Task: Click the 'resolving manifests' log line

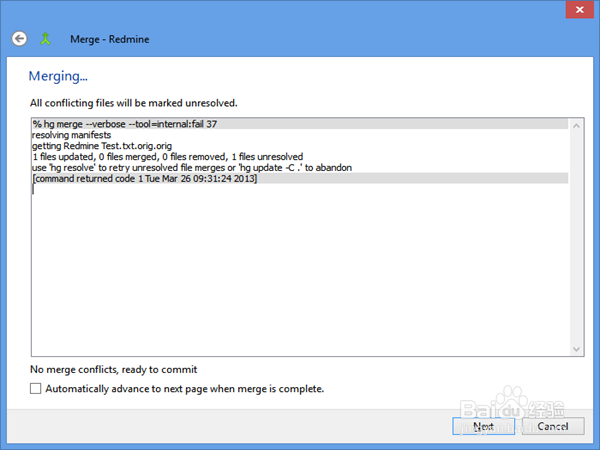Action: pos(72,135)
